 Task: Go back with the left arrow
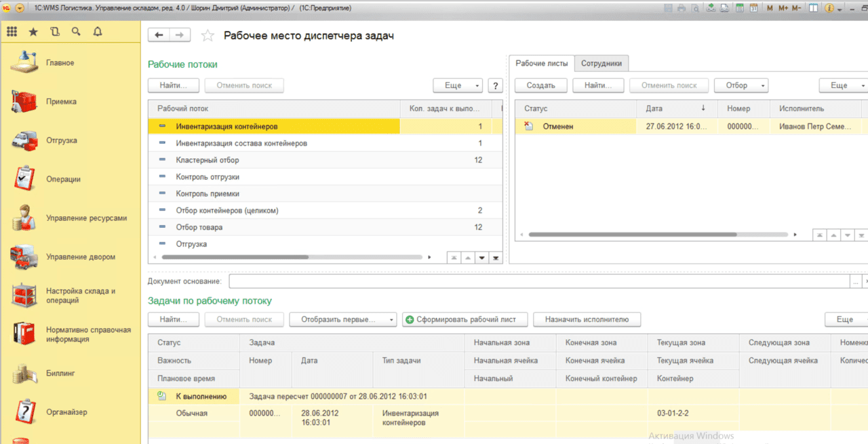(x=159, y=35)
